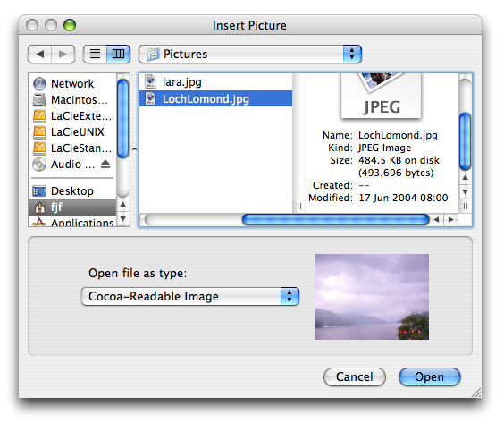Select the fjf home folder

72,207
